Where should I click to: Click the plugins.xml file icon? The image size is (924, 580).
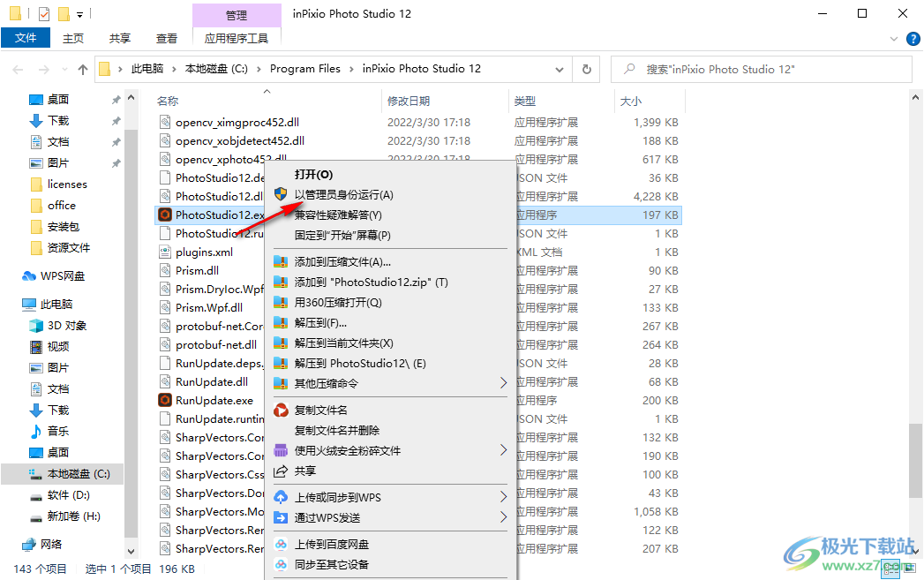(x=165, y=252)
